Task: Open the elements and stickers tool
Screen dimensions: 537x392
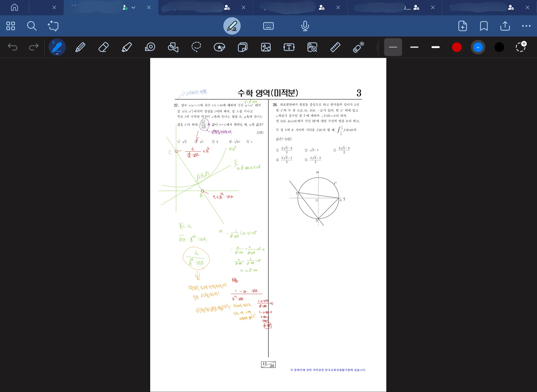Action: pyautogui.click(x=219, y=47)
